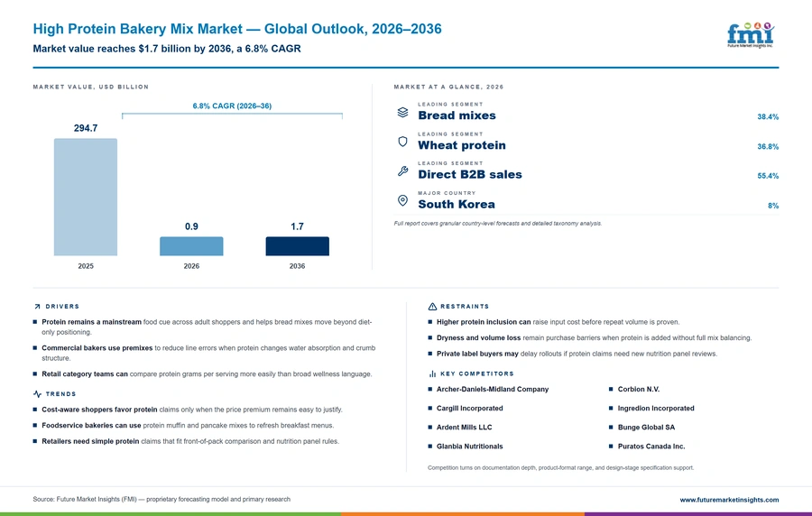Image resolution: width=812 pixels, height=516 pixels.
Task: Click the 6.8% CAGR (2026–36) label
Action: pos(232,106)
